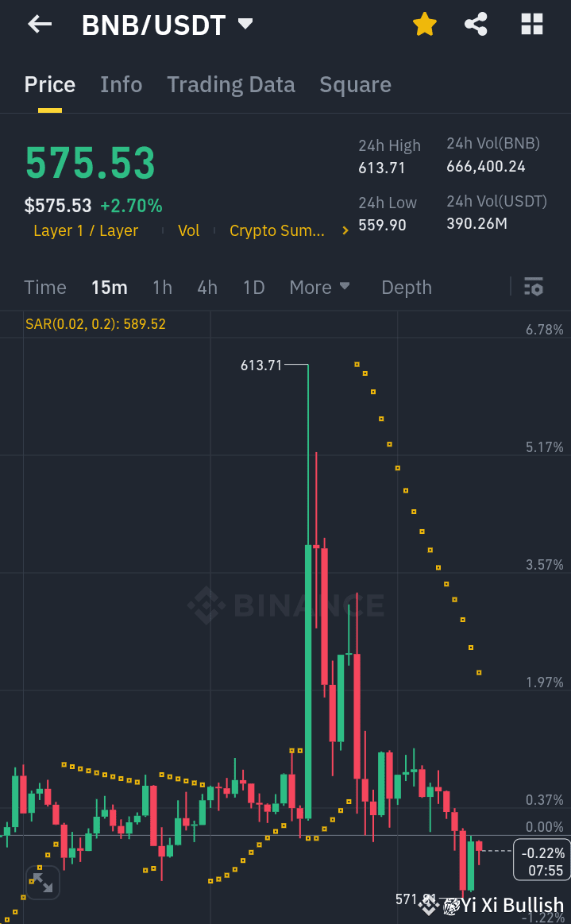Tap the 613.71 high price marker
571x924 pixels.
pos(262,365)
